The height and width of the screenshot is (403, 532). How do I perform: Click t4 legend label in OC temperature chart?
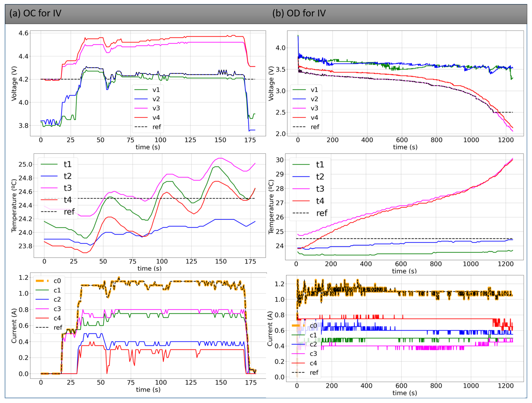point(68,200)
